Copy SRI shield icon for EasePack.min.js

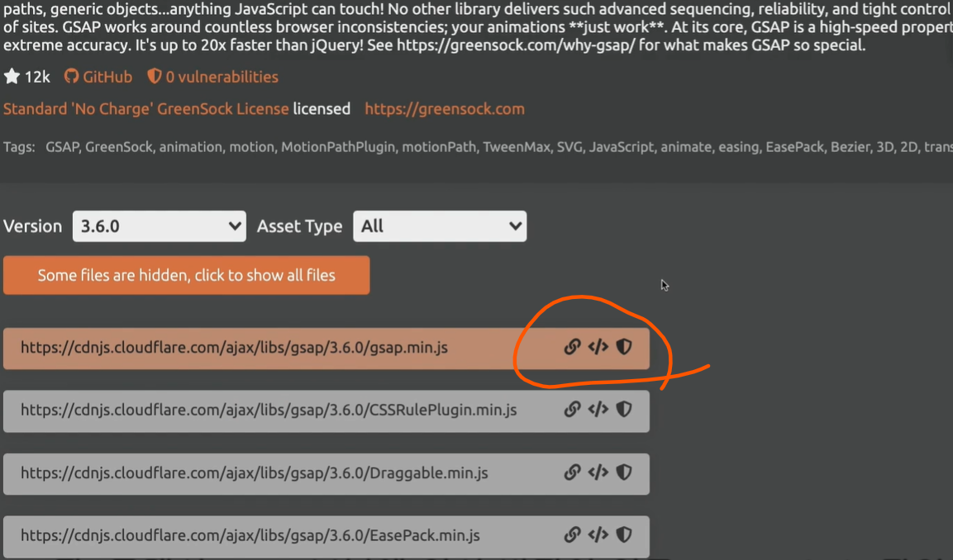tap(624, 535)
